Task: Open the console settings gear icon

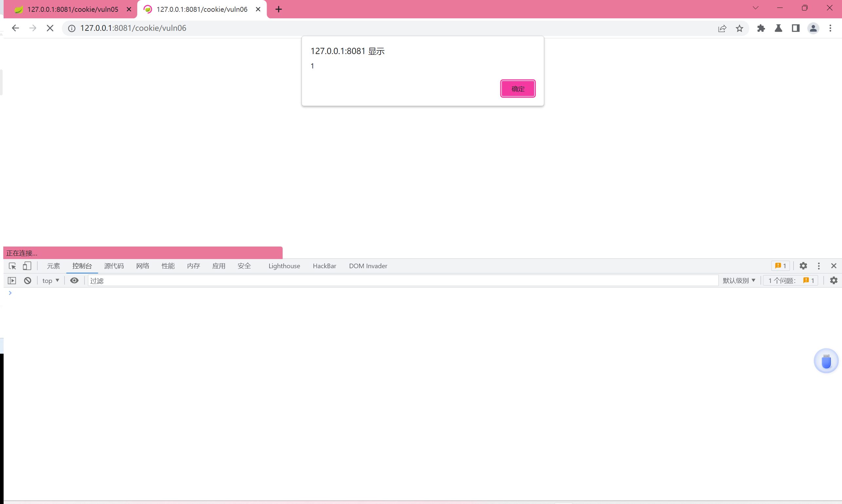Action: [x=833, y=281]
